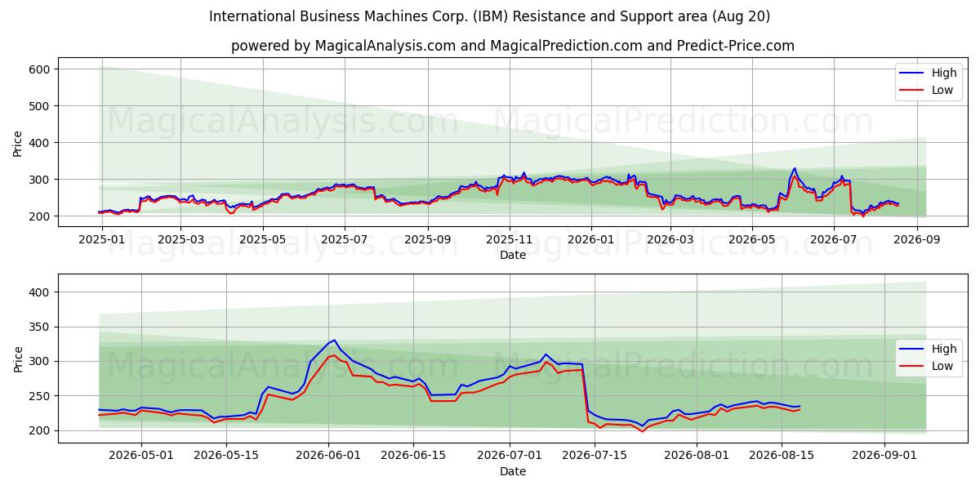This screenshot has width=980, height=490.
Task: Click the 2026-05-01 date tick
Action: (141, 455)
